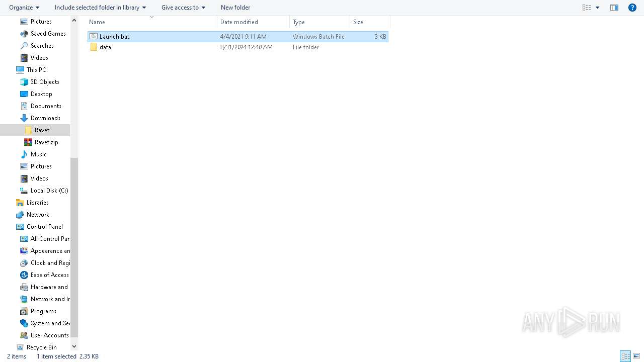The width and height of the screenshot is (644, 362).
Task: Click the Music note icon
Action: coord(24,154)
